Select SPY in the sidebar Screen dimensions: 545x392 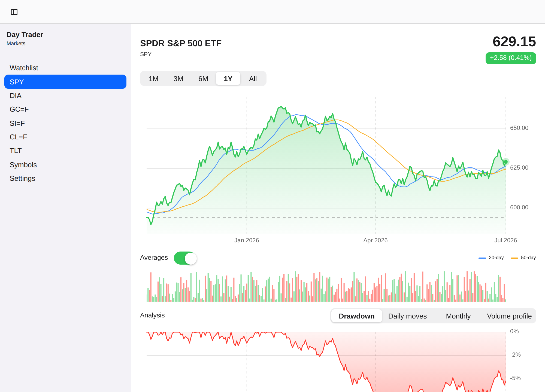coord(65,82)
